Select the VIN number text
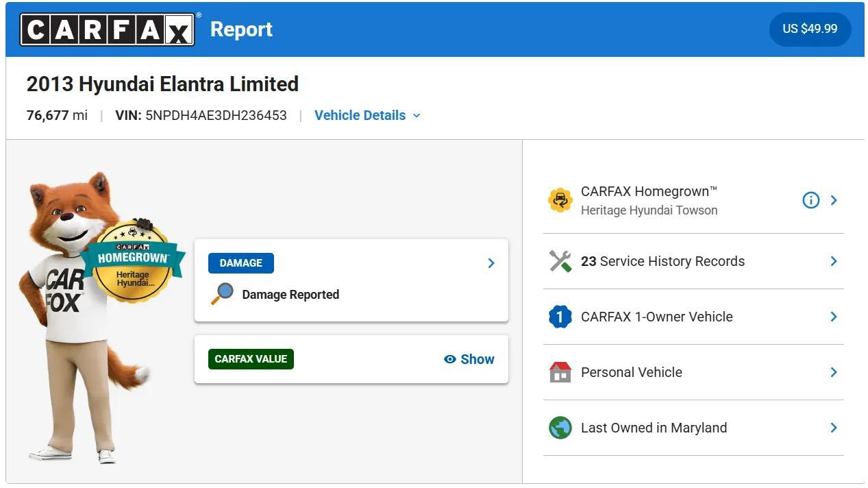This screenshot has width=868, height=488. 216,115
